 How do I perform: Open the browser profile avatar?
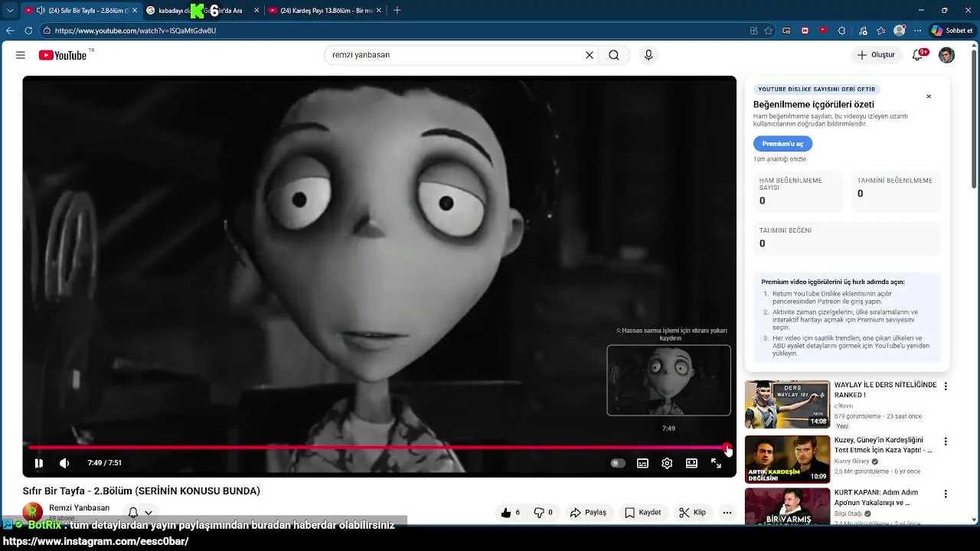point(900,31)
